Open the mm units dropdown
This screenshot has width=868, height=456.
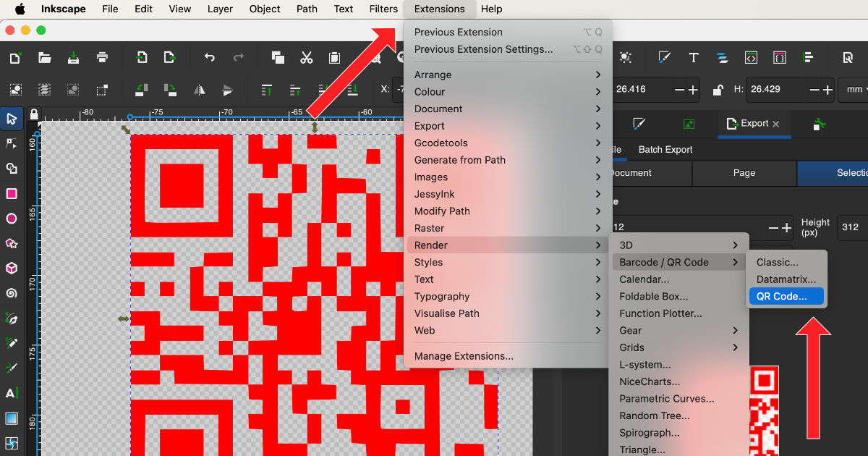854,90
